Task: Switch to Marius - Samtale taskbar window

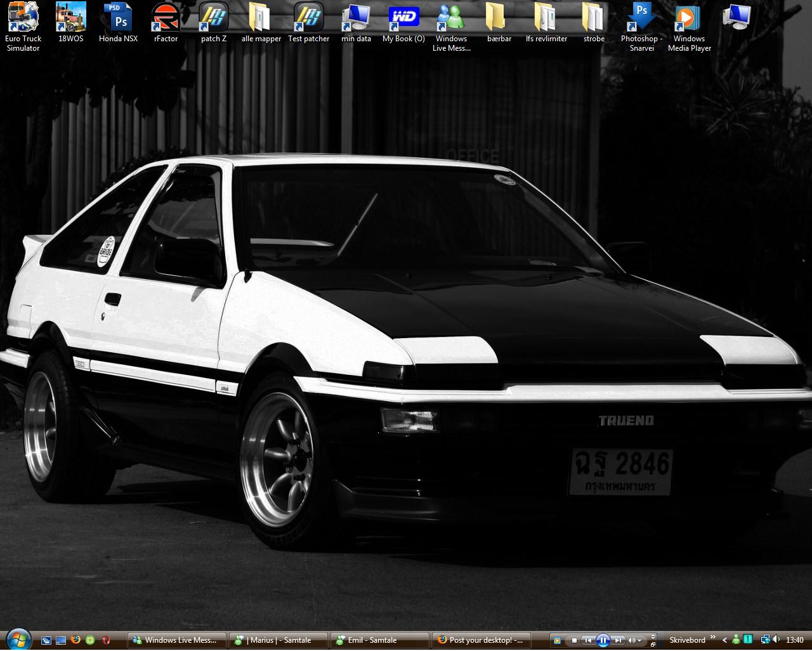Action: [x=278, y=640]
